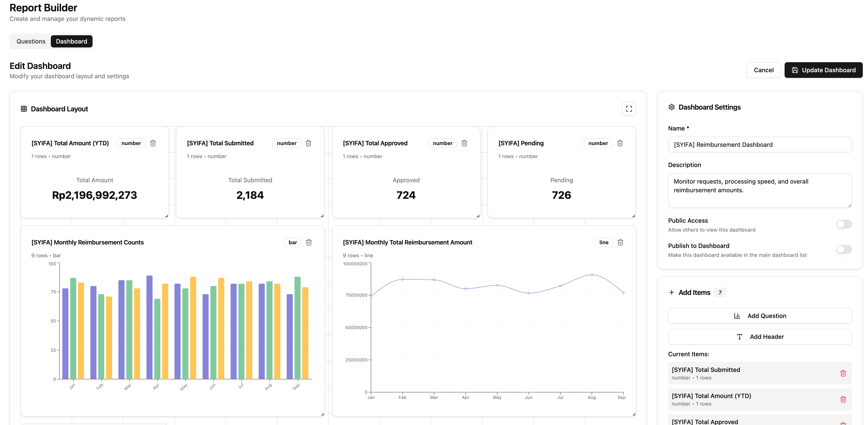Delete the Total Amount (YTD) card

click(x=153, y=143)
